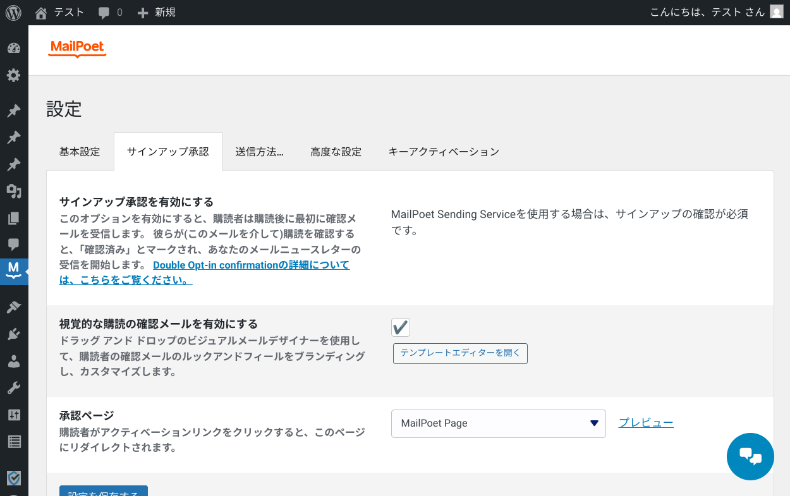Viewport: 790px width, 496px height.
Task: Open user avatar in admin bar
Action: pos(776,12)
